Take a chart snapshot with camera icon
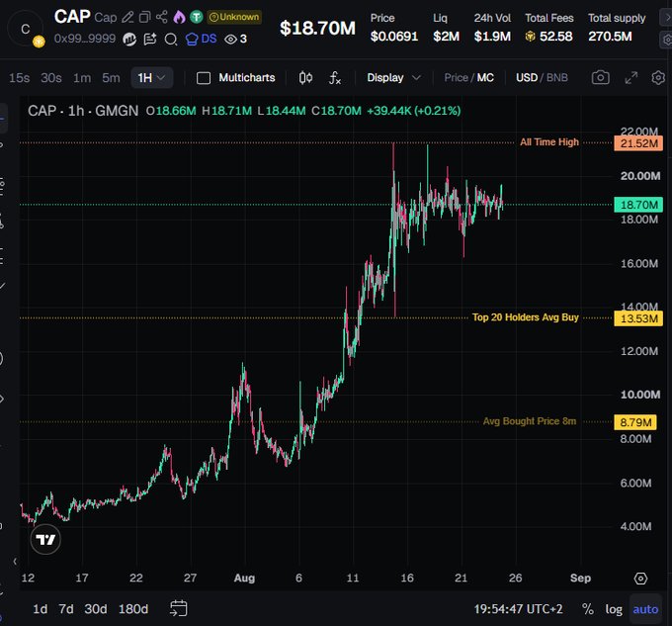The height and width of the screenshot is (626, 672). click(x=601, y=77)
